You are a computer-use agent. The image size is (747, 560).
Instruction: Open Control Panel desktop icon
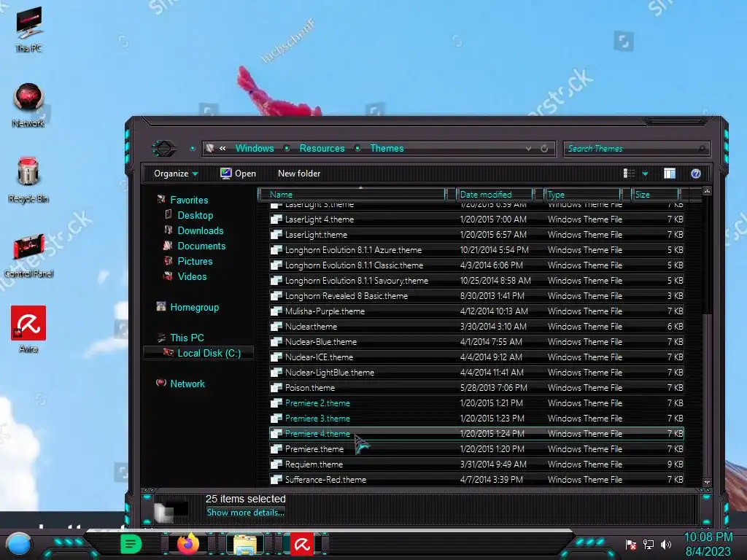coord(28,255)
